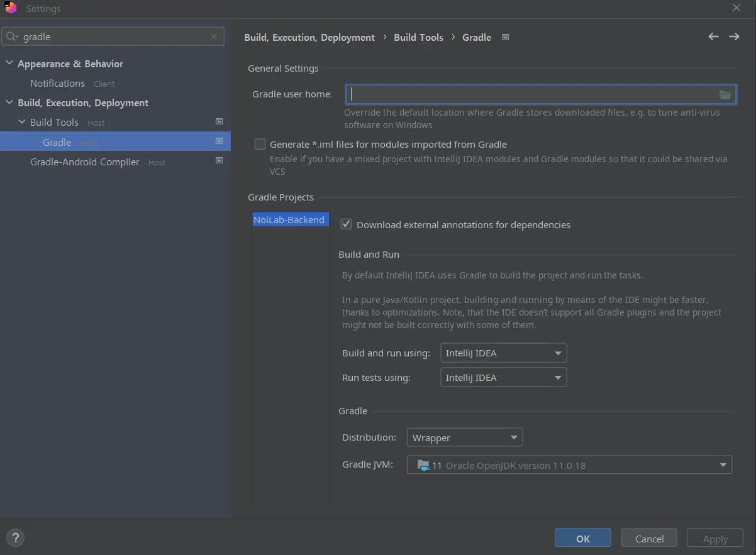Click the forward navigation arrow
This screenshot has height=555, width=756.
pos(734,37)
